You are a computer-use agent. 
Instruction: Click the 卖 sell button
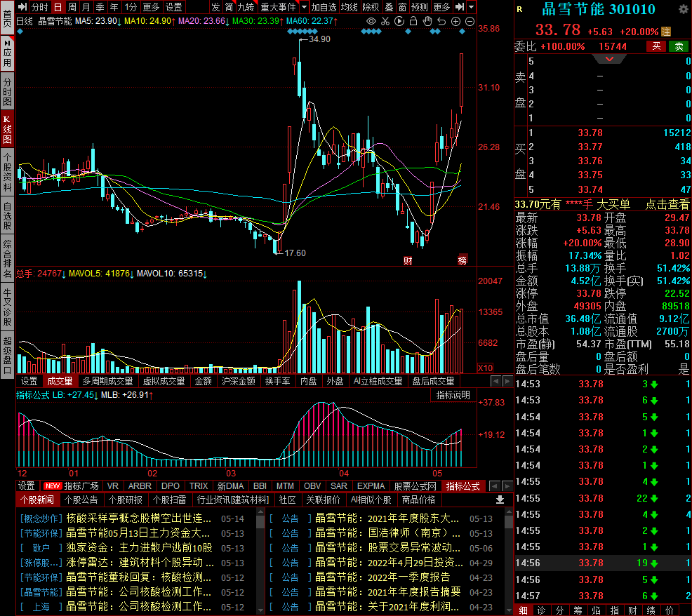(679, 46)
